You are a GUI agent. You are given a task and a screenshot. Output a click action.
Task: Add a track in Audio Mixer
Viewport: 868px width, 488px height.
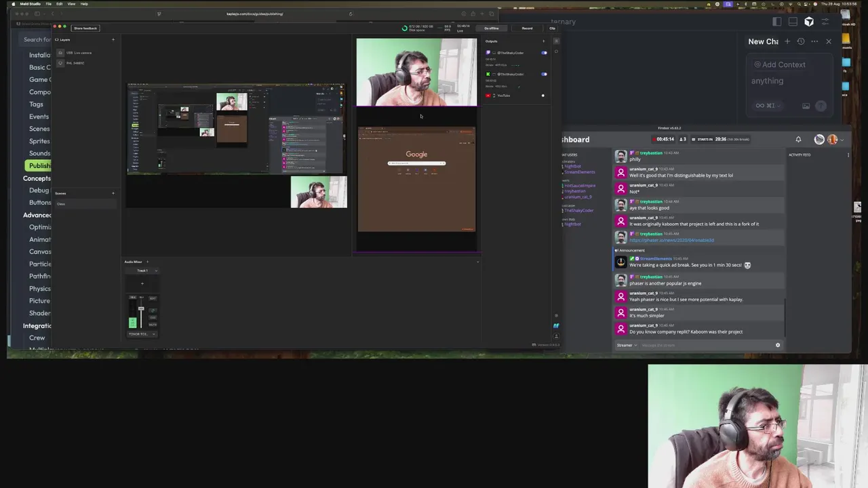coord(147,262)
